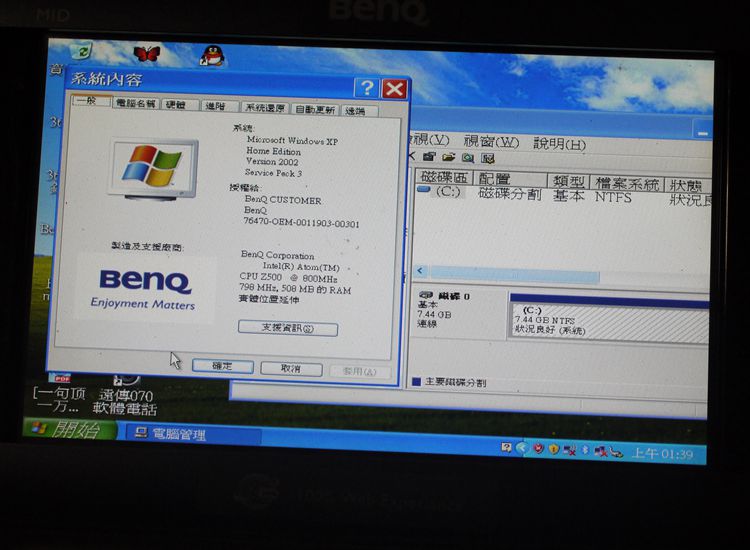
Task: Click the NTFS cell in volume list
Action: click(x=613, y=197)
